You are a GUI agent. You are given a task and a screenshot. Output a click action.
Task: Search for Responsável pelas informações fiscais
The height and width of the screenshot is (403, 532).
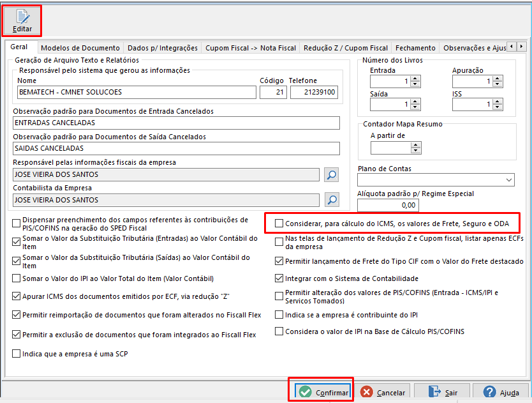tap(332, 174)
